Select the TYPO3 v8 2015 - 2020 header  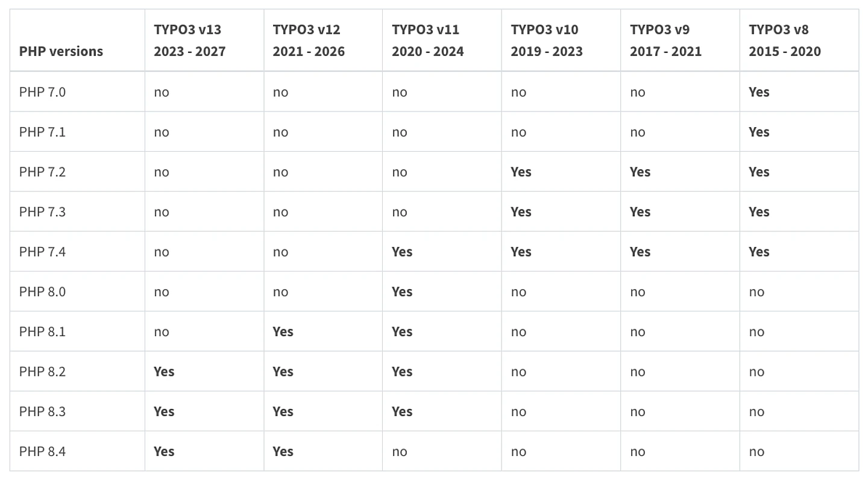pyautogui.click(x=785, y=40)
